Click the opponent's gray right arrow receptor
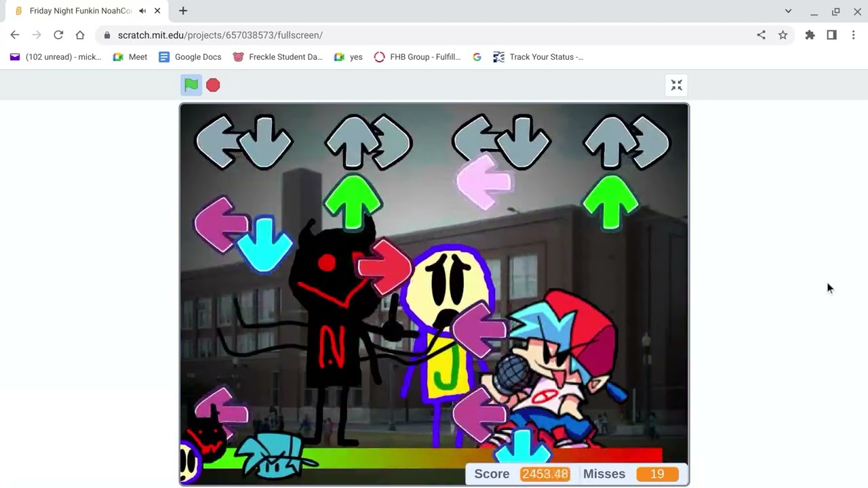 (392, 142)
